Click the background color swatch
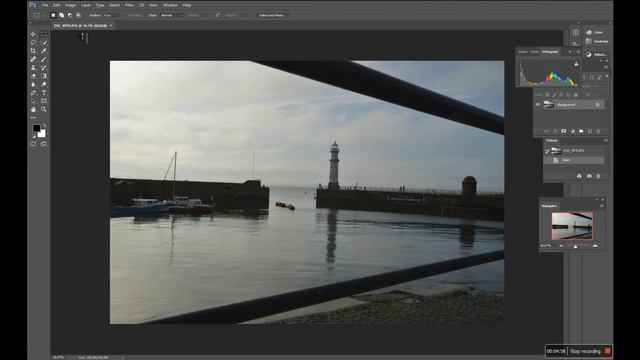Viewport: 640px width, 360px height. click(42, 134)
